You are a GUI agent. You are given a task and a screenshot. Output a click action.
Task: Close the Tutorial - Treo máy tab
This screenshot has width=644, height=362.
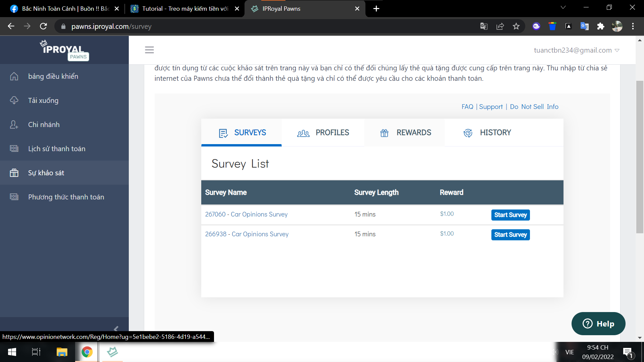237,9
